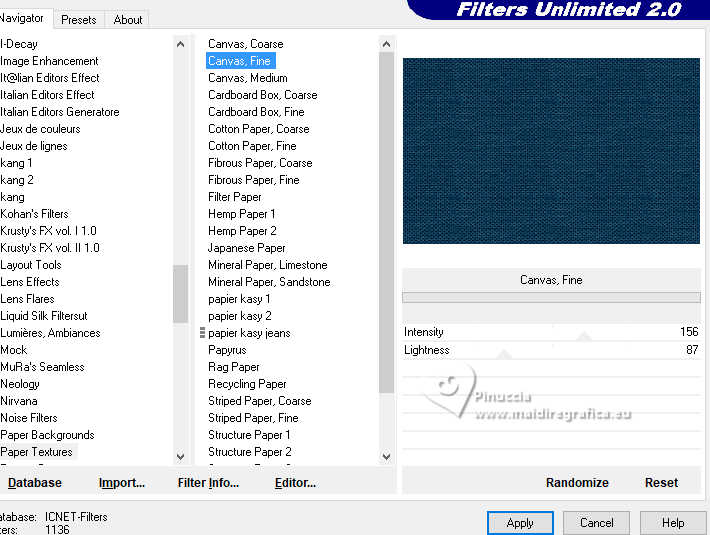This screenshot has width=710, height=535.
Task: Click the category list scrollbar thumb
Action: tap(180, 294)
